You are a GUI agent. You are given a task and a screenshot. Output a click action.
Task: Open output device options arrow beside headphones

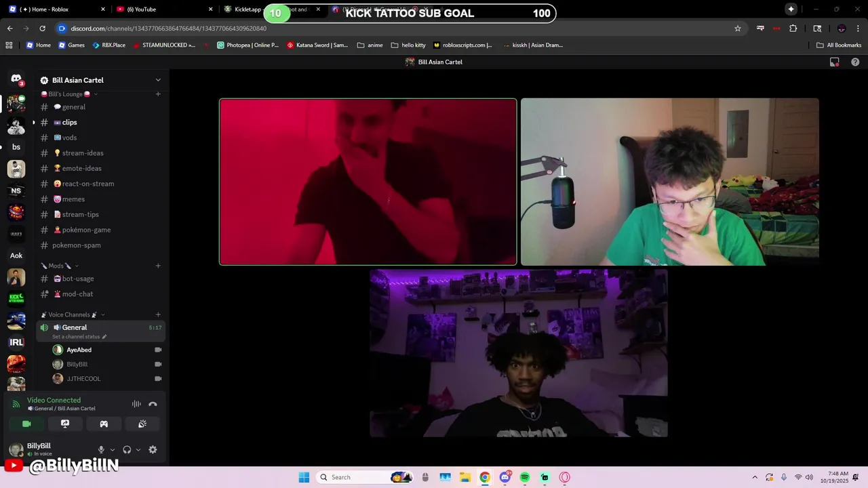click(x=138, y=449)
